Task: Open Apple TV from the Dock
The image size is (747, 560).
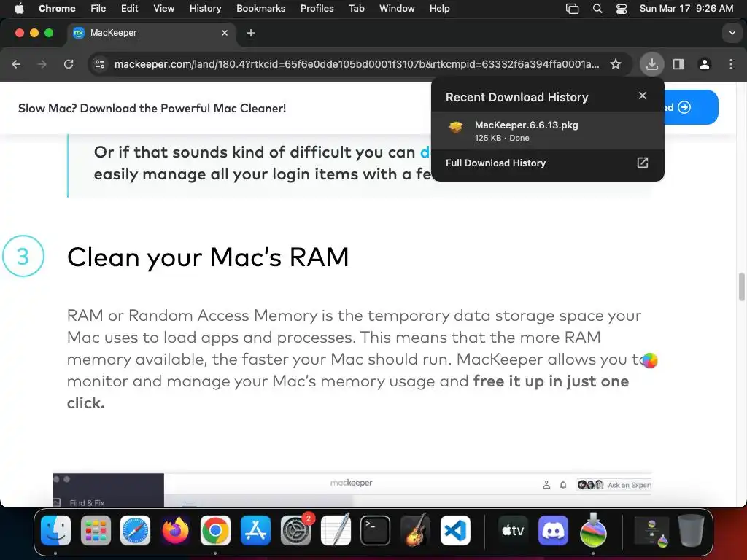Action: 513,530
